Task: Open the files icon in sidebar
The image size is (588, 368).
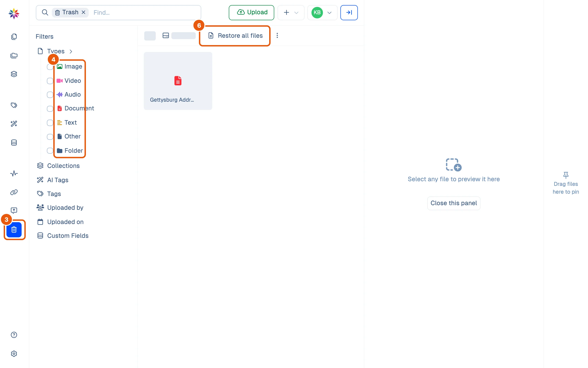Action: pos(14,37)
